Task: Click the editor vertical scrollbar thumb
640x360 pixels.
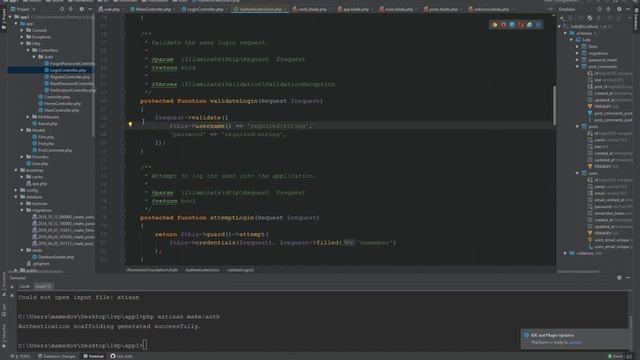Action: click(x=554, y=105)
